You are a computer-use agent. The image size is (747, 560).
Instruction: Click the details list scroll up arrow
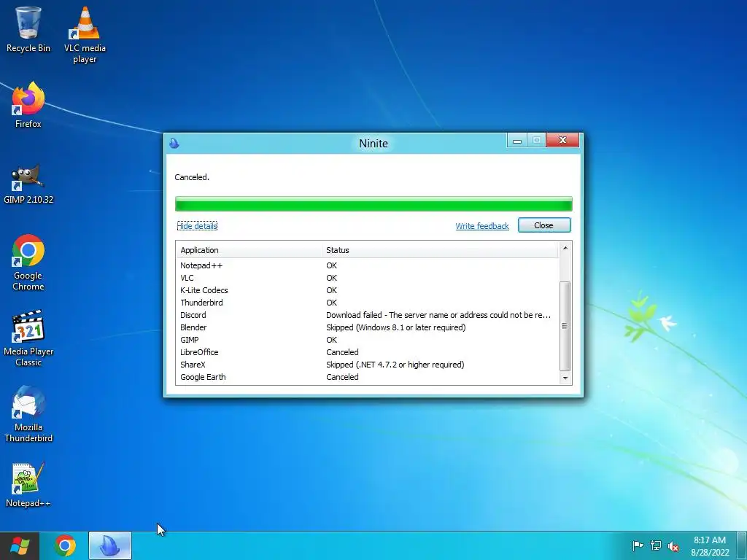pyautogui.click(x=565, y=248)
